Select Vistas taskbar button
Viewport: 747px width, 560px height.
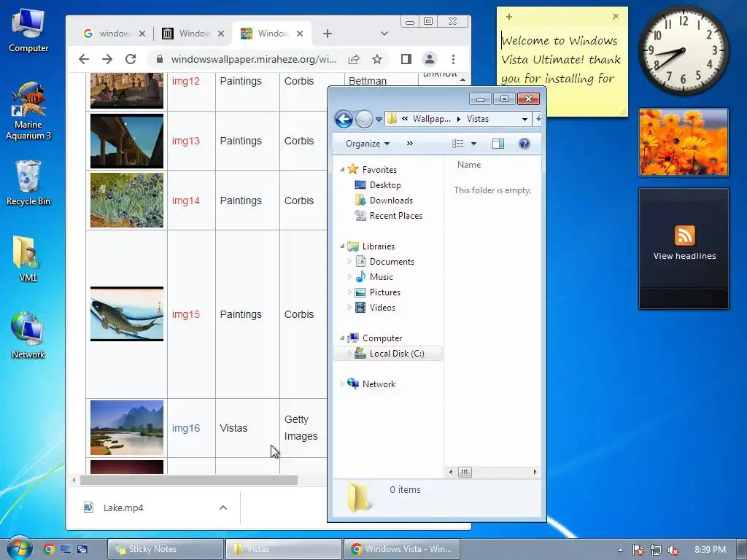(x=284, y=549)
